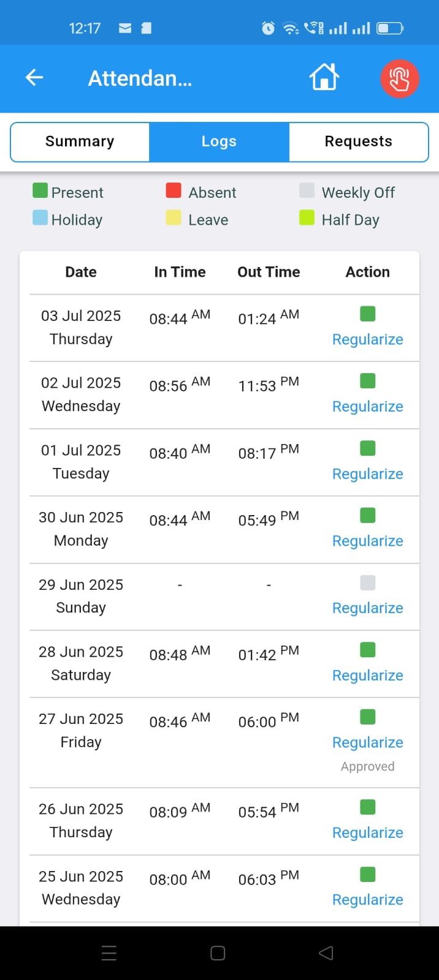The height and width of the screenshot is (980, 439).
Task: Tap the battery icon in status bar
Action: click(389, 28)
